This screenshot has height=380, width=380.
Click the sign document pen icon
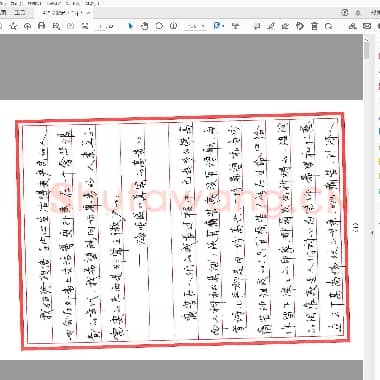(285, 26)
